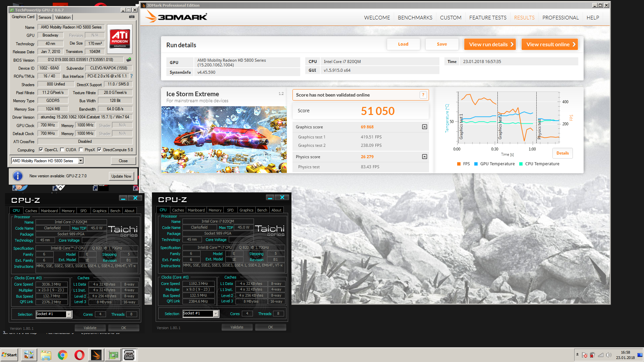Open the GPU selection dropdown in GPU-Z
The width and height of the screenshot is (644, 362).
pos(80,161)
